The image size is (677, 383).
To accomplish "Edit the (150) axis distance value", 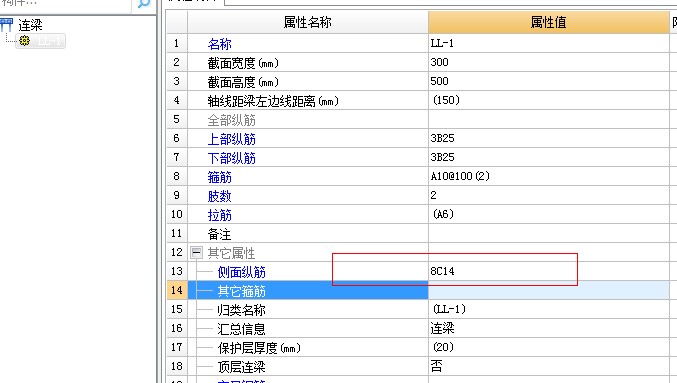I will pos(548,100).
